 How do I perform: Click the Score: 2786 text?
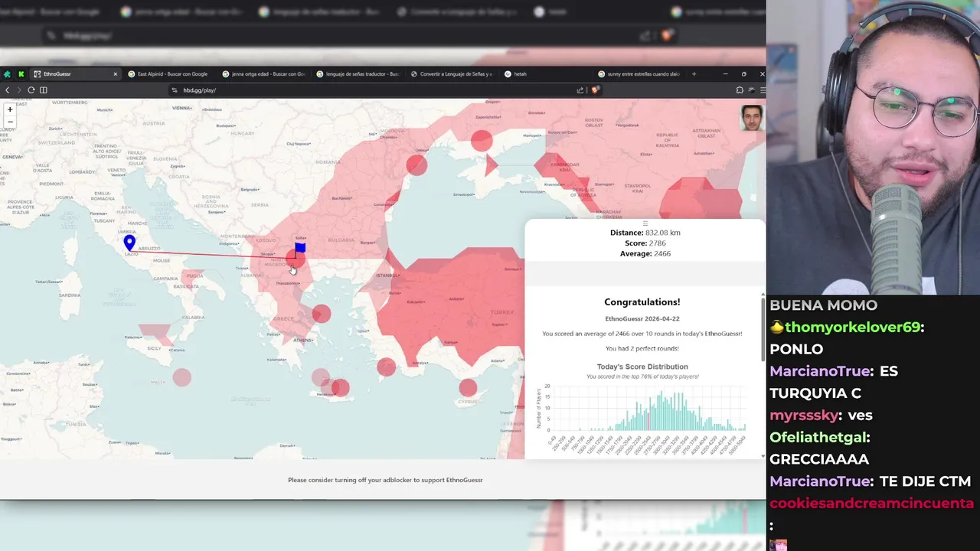pos(645,243)
